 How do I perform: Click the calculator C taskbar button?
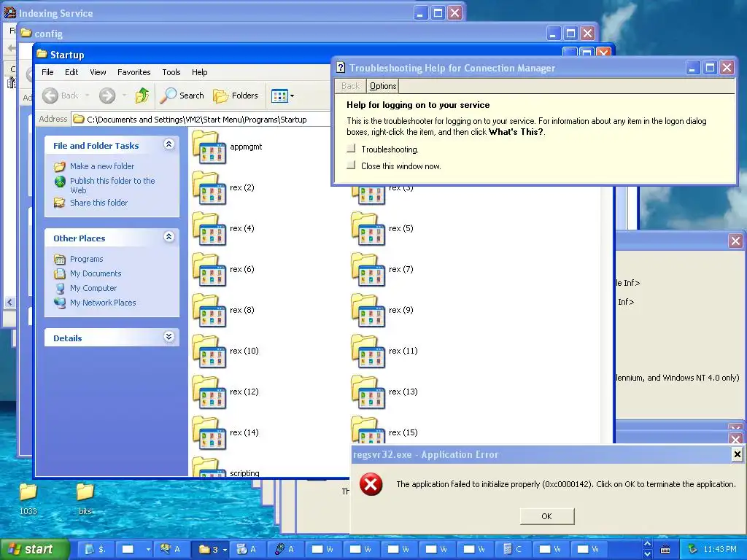[514, 549]
